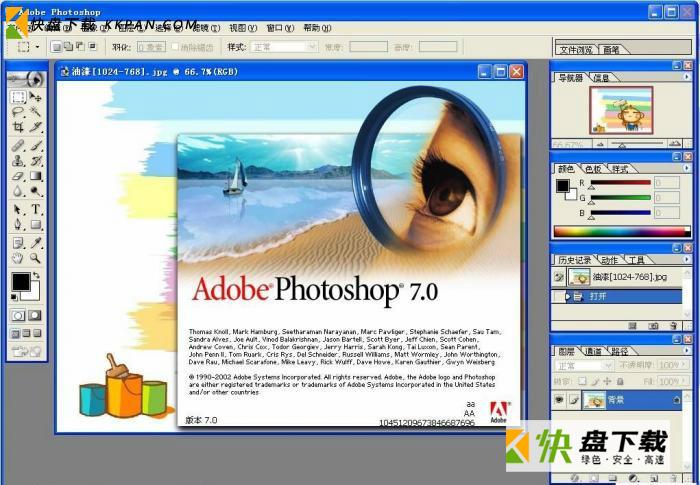Click delete state trash in History panel
This screenshot has width=700, height=485.
[674, 326]
